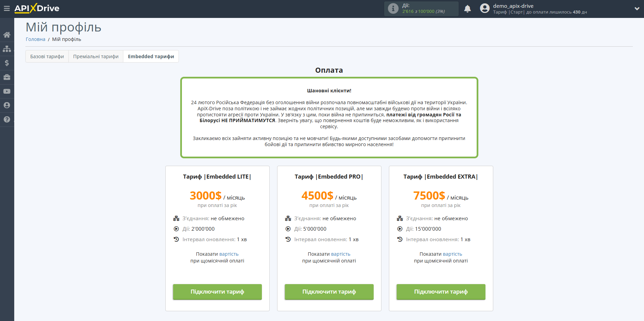Connect the Embedded PRO tariff

[x=329, y=292]
